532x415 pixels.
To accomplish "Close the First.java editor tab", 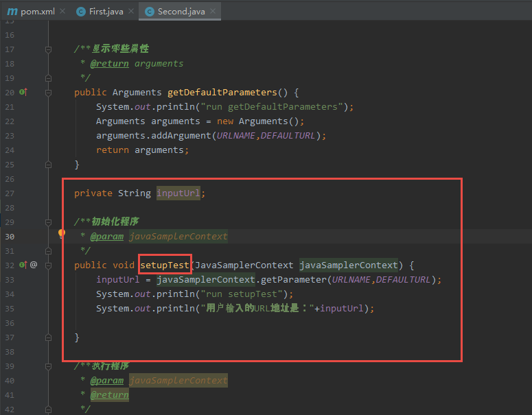I will [130, 12].
